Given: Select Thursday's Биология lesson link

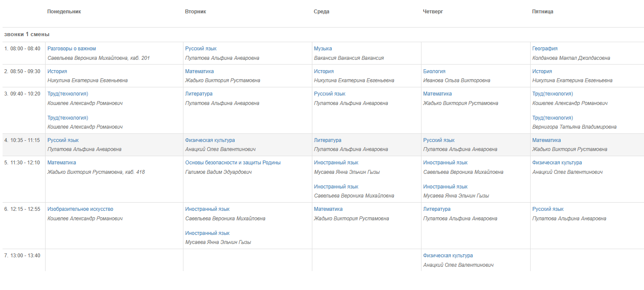Looking at the screenshot, I should coord(434,71).
